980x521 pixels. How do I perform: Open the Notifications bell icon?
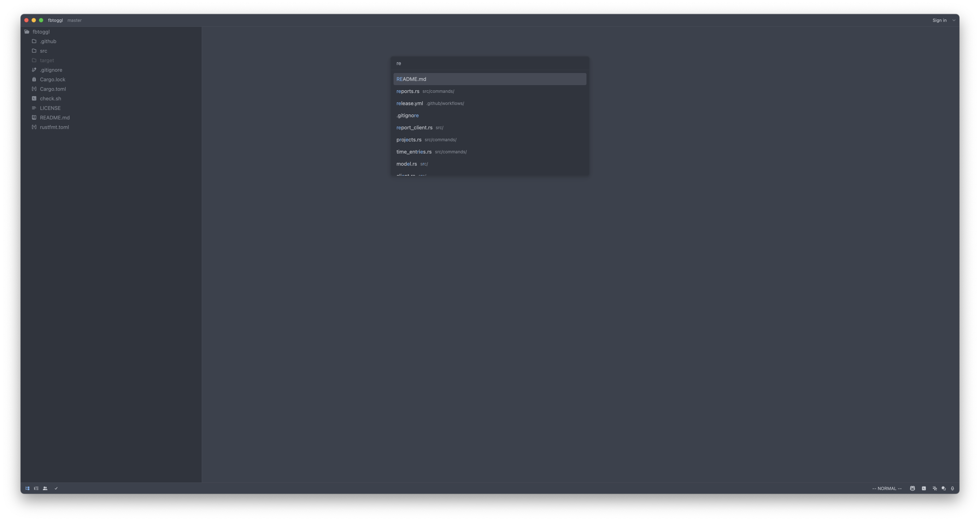[952, 488]
